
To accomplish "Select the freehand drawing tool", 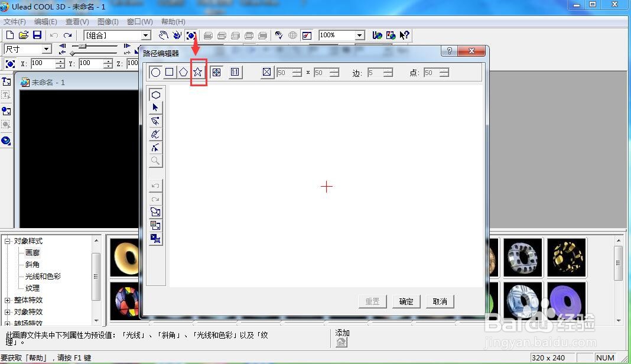I will (x=156, y=135).
